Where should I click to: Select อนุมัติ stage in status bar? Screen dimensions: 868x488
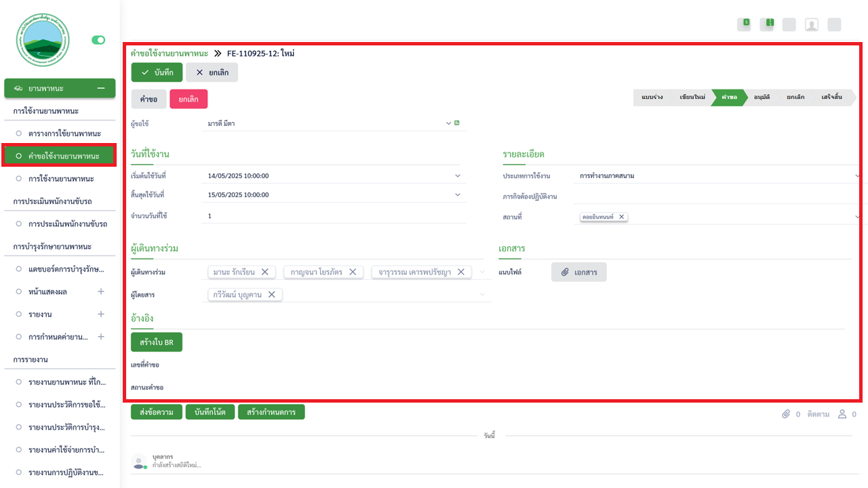[762, 97]
